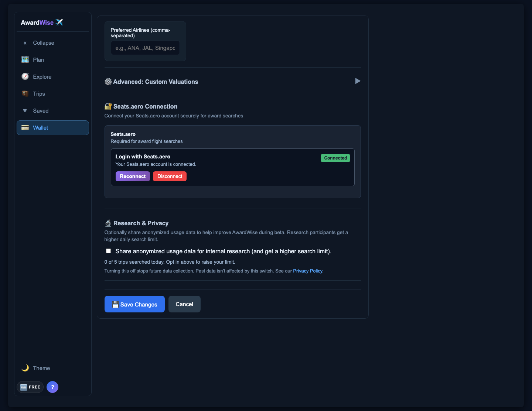Click the Theme label in sidebar
The height and width of the screenshot is (411, 532).
pos(41,368)
